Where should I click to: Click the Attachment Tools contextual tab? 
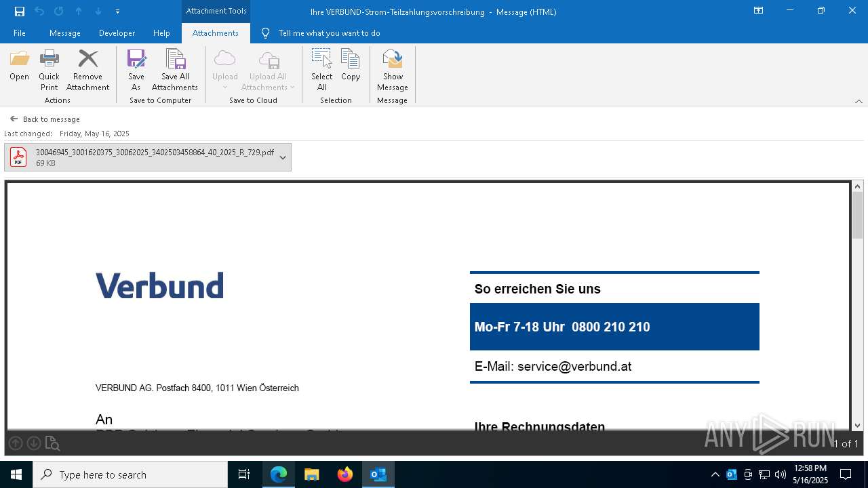point(216,11)
